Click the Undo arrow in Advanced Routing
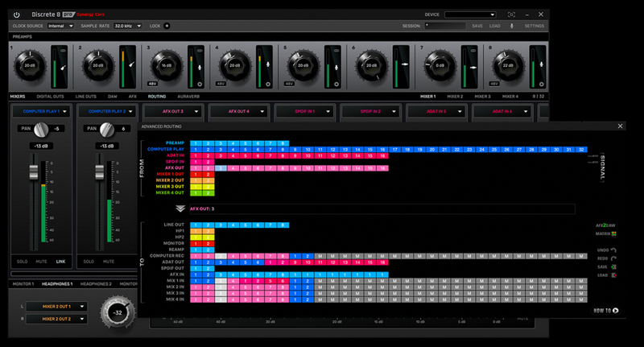644x347 pixels. pos(613,250)
